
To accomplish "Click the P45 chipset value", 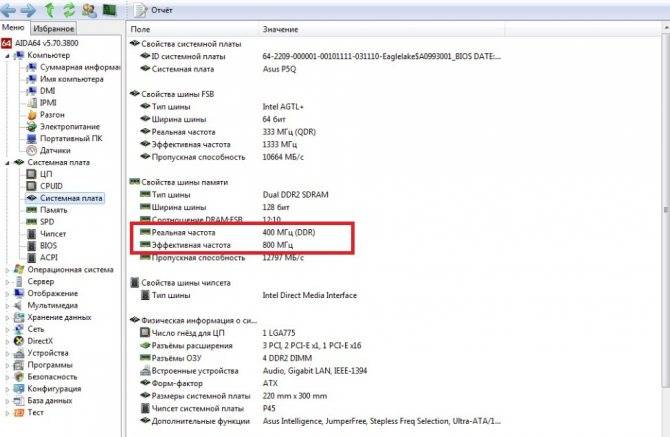I will [269, 409].
